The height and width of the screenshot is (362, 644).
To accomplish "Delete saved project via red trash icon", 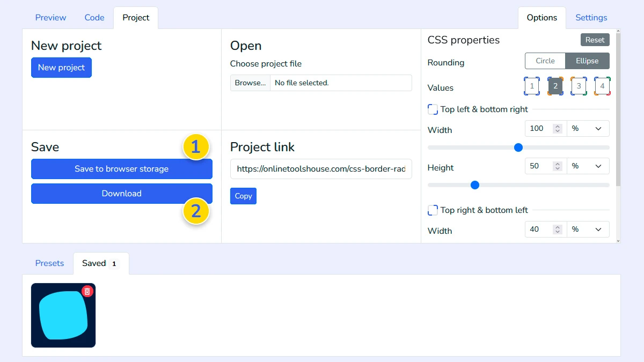I will 87,291.
